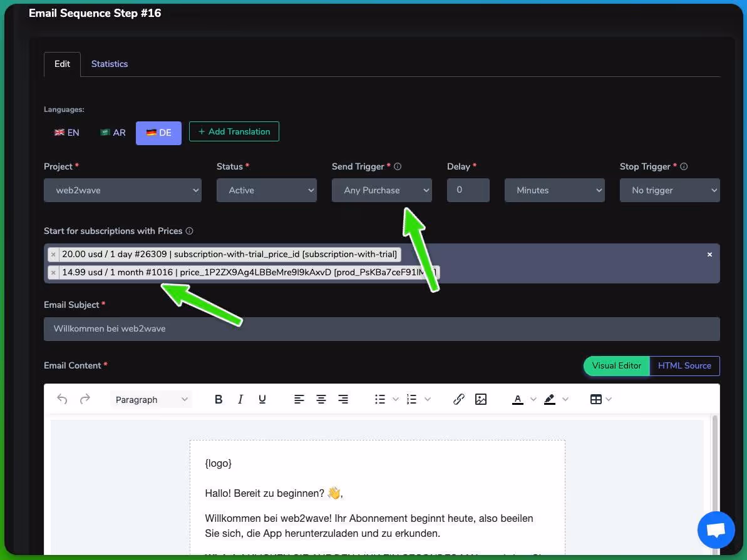
Task: Insert link icon in editor toolbar
Action: [x=459, y=399]
